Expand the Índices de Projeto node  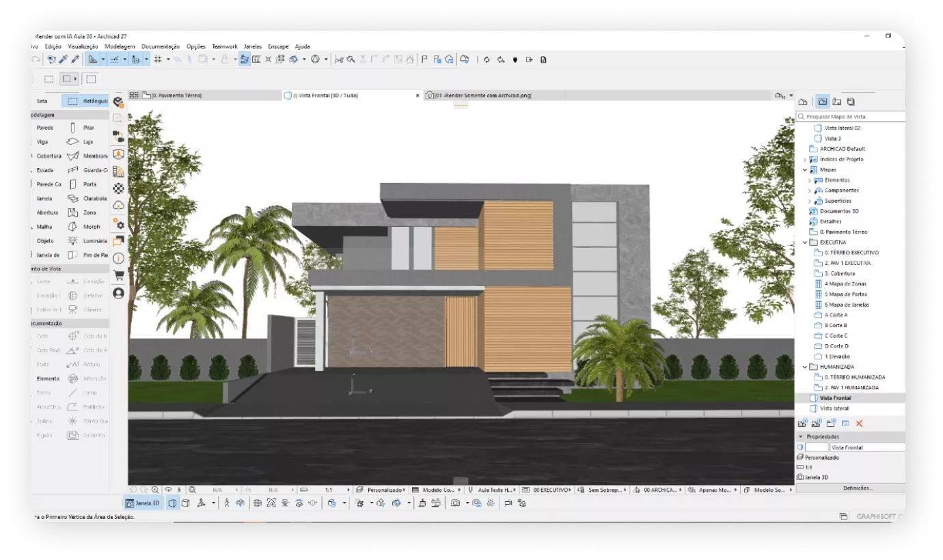pos(805,159)
